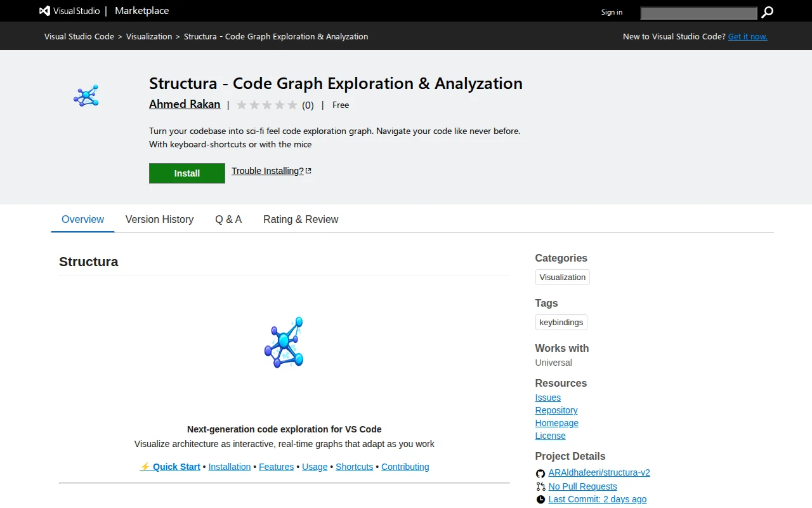Click the Marketplace header link
This screenshot has height=508, width=812.
(141, 11)
